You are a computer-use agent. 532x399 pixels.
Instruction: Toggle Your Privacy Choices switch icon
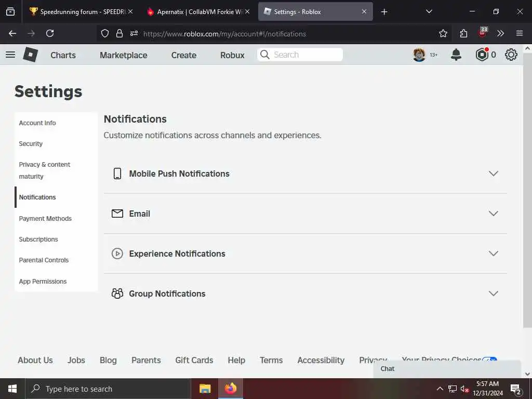(x=489, y=360)
